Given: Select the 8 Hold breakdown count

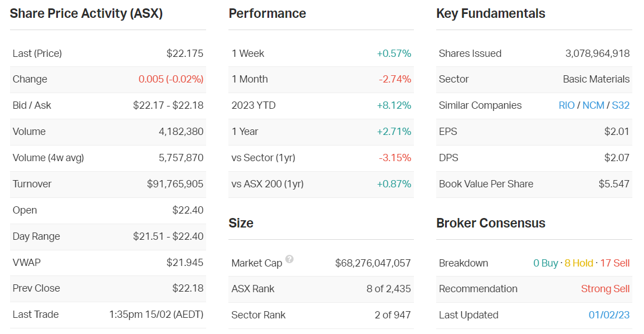Looking at the screenshot, I should pos(579,263).
